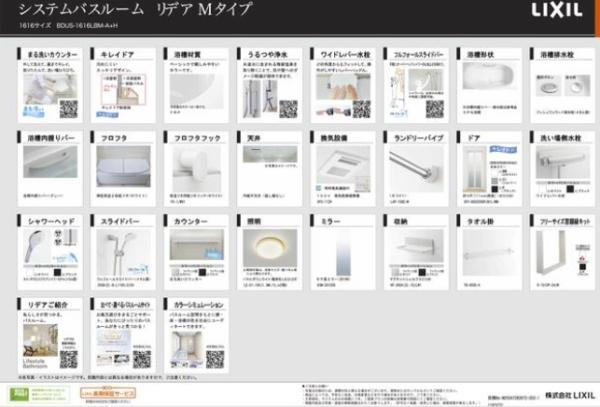Click the orange 長期保証サービス badge
Image resolution: width=600 pixels, height=407 pixels.
[x=108, y=393]
